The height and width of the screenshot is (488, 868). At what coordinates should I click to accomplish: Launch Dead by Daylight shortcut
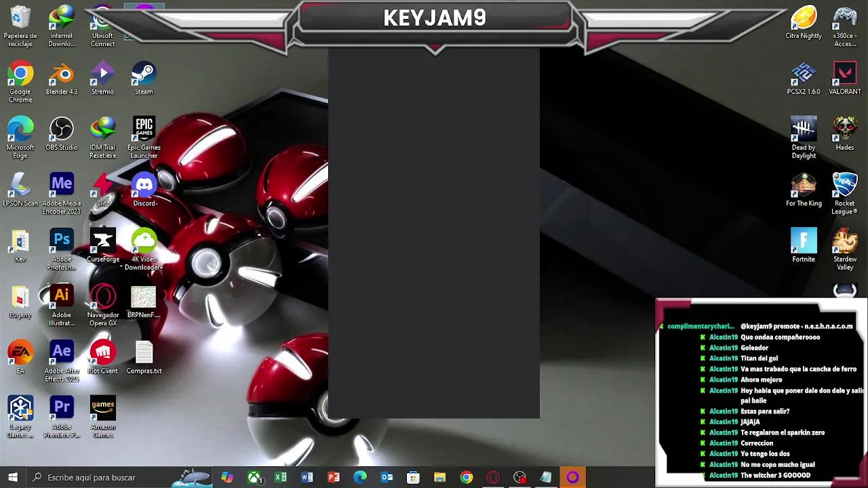tap(804, 138)
